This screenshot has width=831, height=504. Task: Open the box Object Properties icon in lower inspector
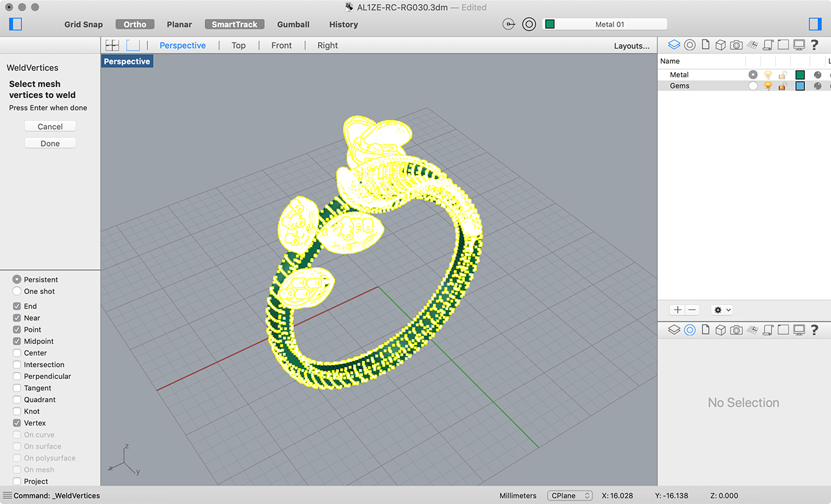(721, 330)
